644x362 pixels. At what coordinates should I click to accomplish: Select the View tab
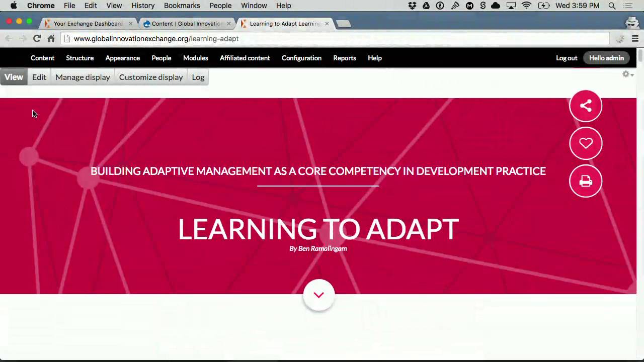click(14, 77)
